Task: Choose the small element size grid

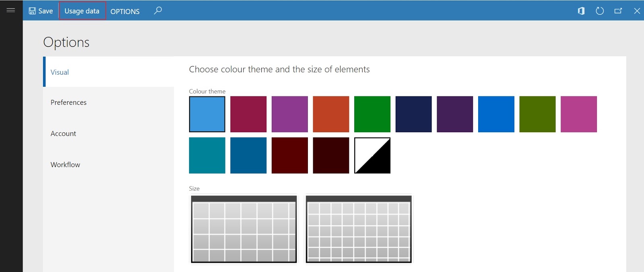Action: pyautogui.click(x=359, y=229)
